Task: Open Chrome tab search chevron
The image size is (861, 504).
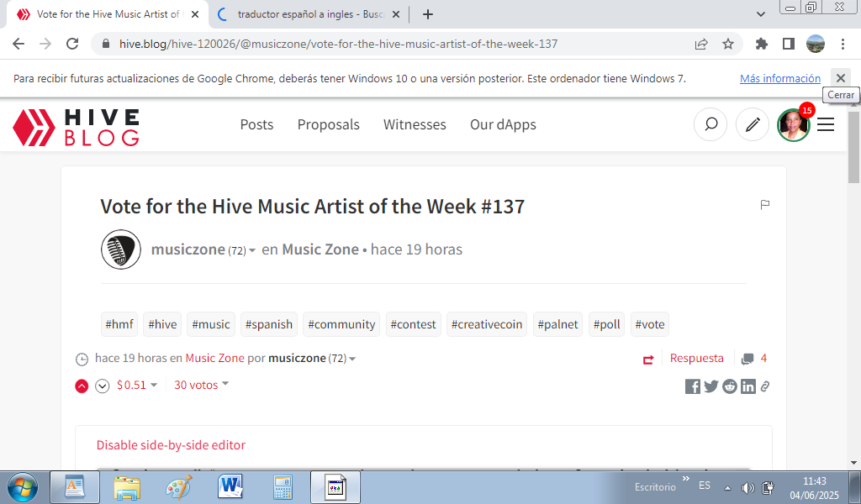Action: (761, 14)
